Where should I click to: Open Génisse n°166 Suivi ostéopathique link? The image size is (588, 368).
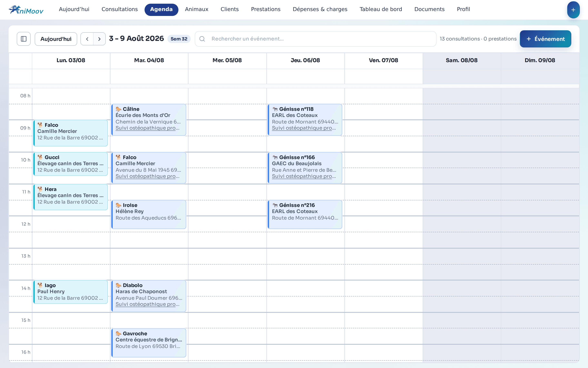click(304, 176)
